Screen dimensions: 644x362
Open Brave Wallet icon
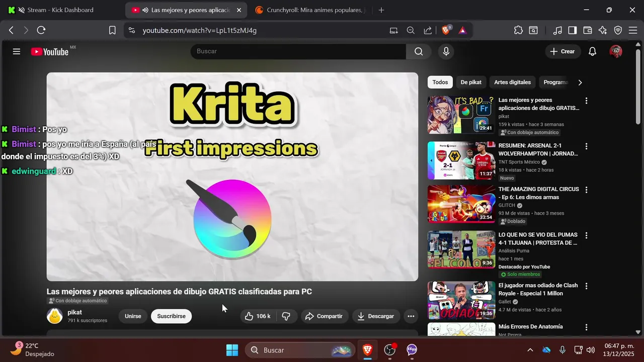588,30
